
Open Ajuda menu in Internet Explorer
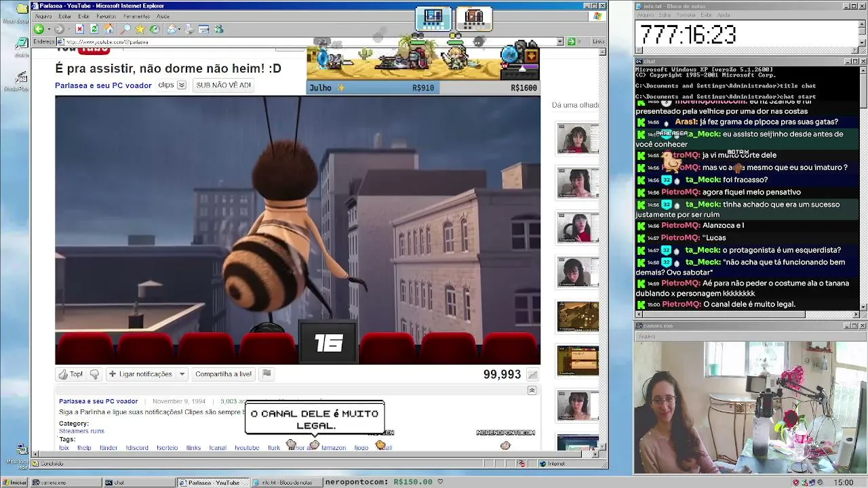tap(163, 16)
